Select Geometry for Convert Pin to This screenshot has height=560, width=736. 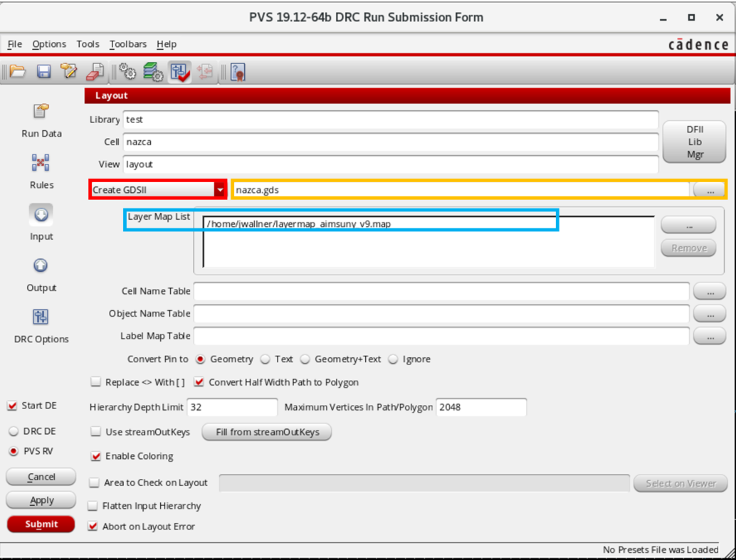(x=201, y=359)
